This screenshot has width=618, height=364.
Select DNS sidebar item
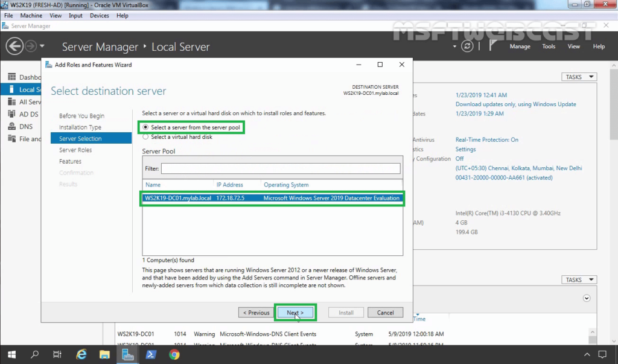[21, 126]
